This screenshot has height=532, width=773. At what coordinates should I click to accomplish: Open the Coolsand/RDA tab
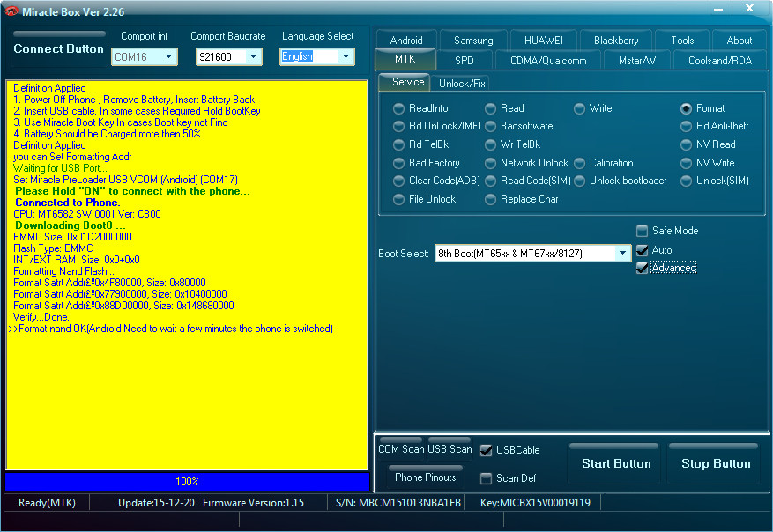click(720, 60)
